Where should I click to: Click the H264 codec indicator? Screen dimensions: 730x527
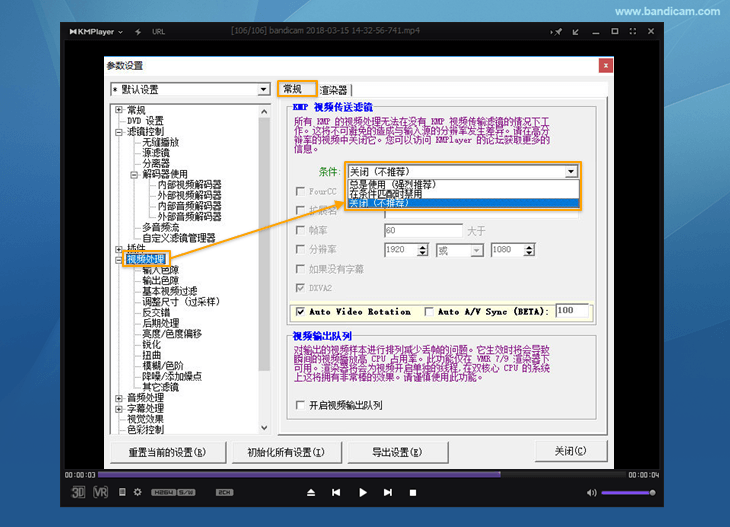click(x=164, y=493)
